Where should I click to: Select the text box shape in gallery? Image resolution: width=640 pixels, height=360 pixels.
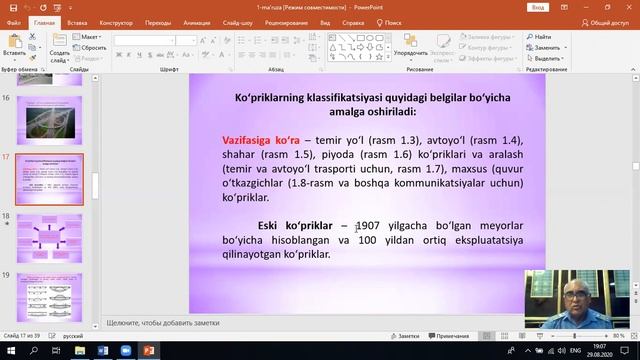[x=332, y=38]
